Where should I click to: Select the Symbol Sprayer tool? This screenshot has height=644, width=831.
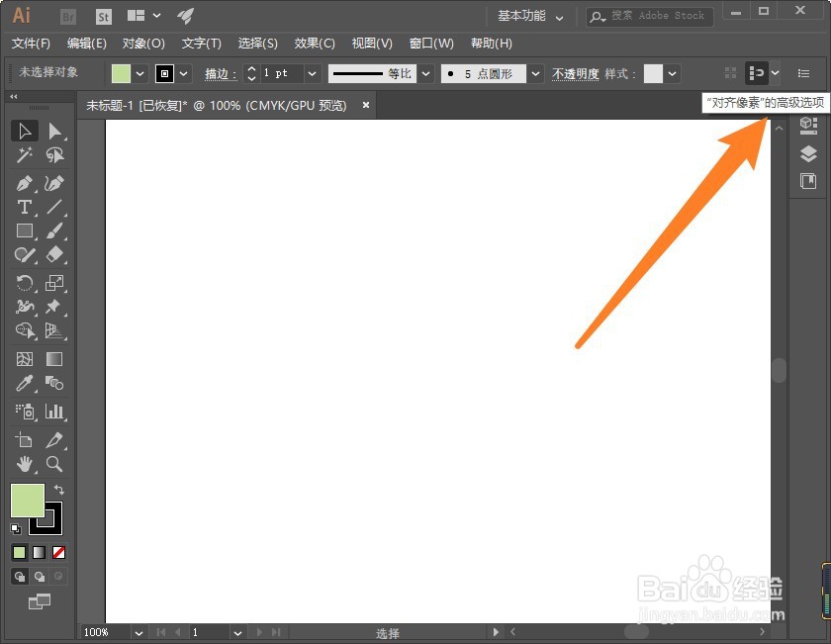point(25,412)
